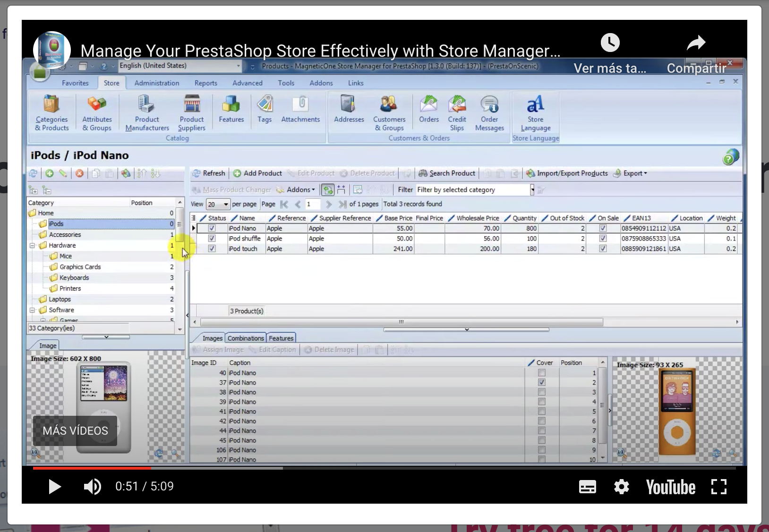Toggle status checkbox for iPod touch row
The image size is (769, 532).
[212, 249]
